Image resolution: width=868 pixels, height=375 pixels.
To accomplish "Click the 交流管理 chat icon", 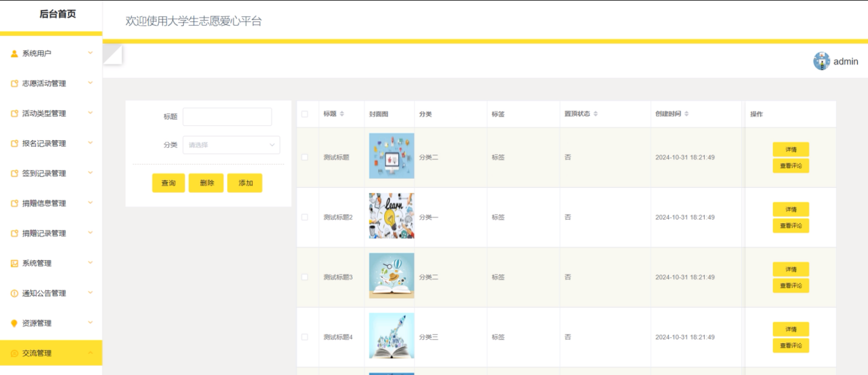I will click(x=15, y=353).
